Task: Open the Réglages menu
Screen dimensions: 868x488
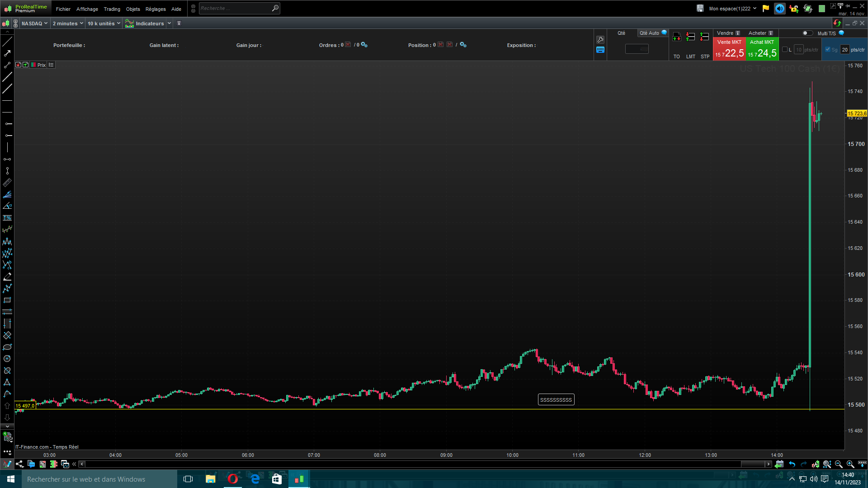Action: tap(156, 9)
